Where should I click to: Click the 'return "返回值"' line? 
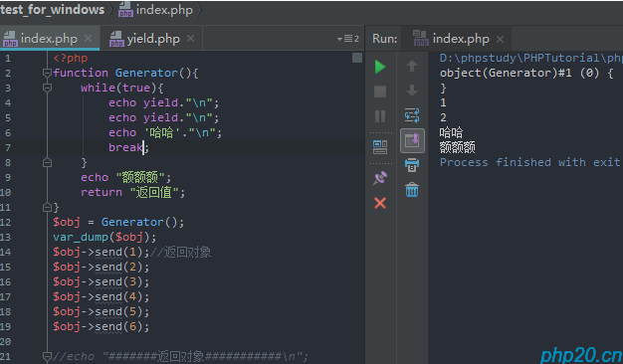(x=132, y=193)
